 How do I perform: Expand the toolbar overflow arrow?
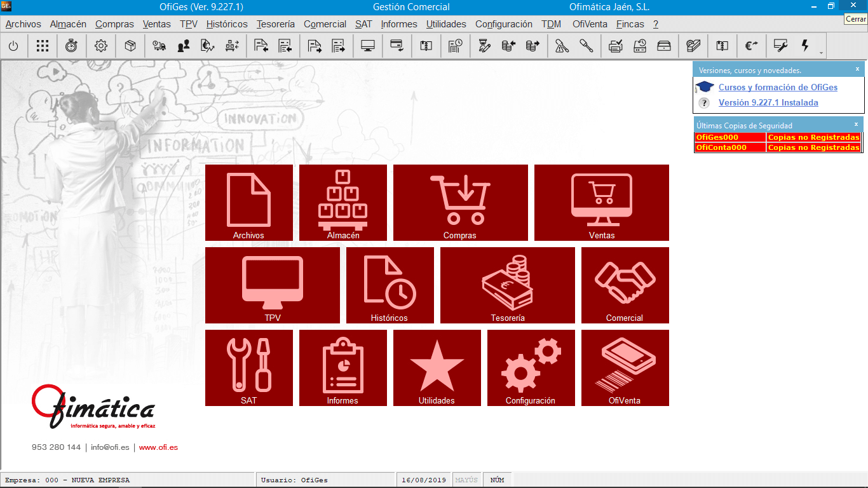coord(821,52)
